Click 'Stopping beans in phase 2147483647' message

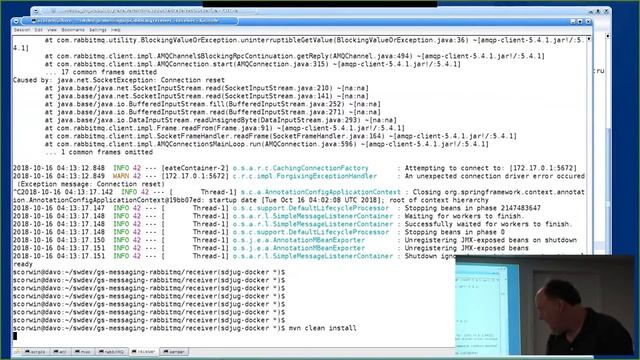coord(472,208)
